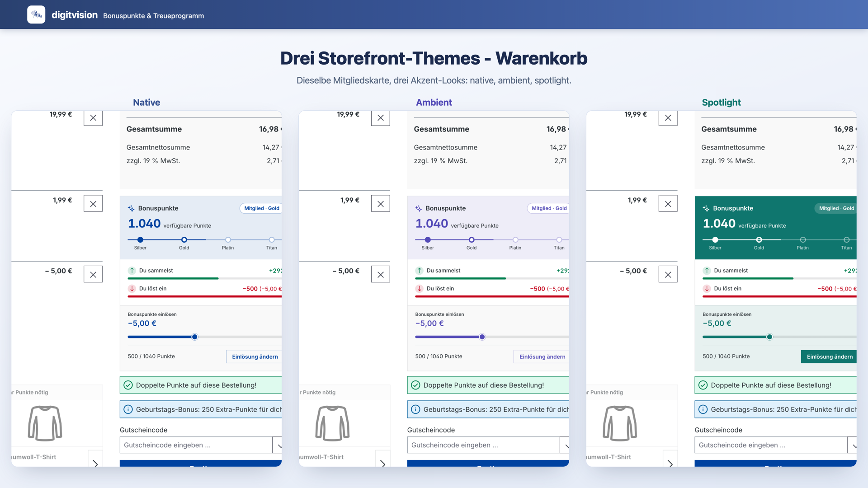Click the Native theme heading
This screenshot has width=868, height=488.
coord(146,103)
